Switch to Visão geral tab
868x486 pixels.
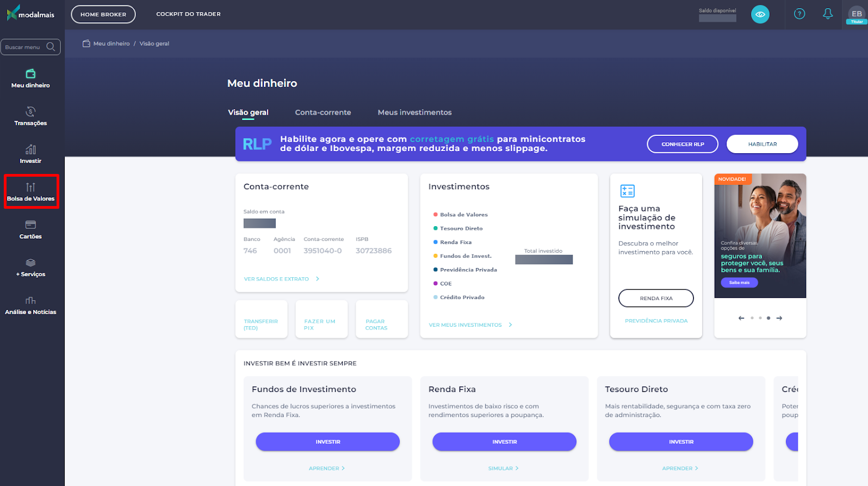coord(248,113)
